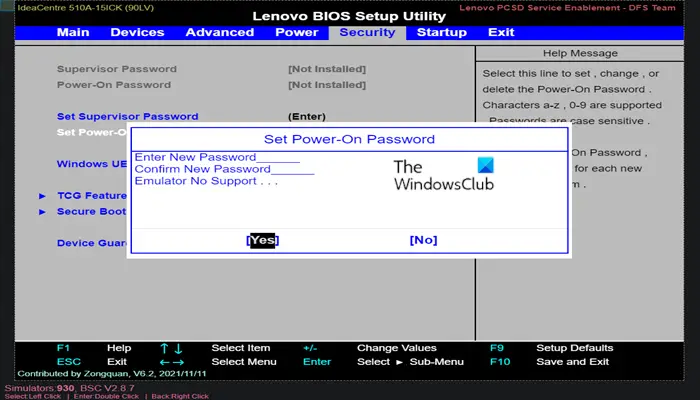The image size is (700, 400).
Task: Click the Enter Select Sub-Menu hint
Action: point(383,362)
